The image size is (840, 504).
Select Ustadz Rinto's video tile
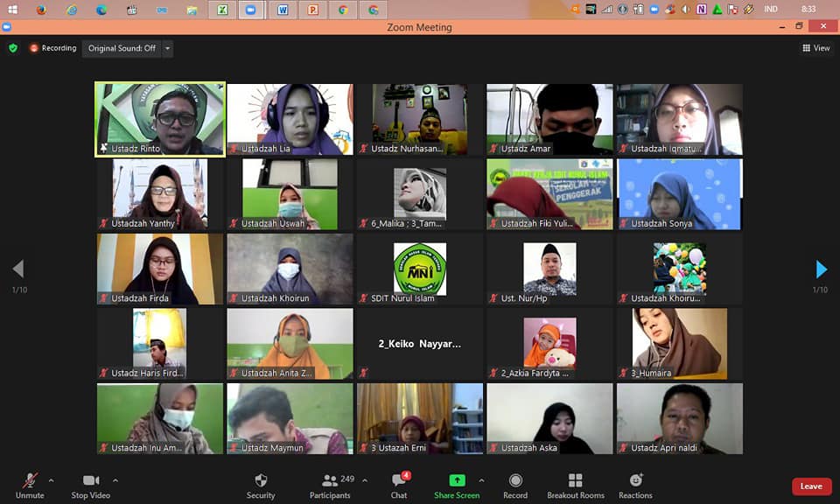(x=160, y=119)
